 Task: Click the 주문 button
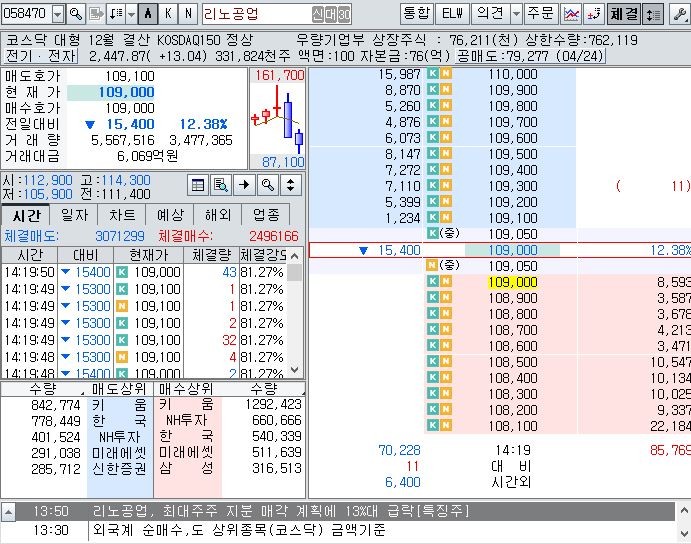point(541,14)
